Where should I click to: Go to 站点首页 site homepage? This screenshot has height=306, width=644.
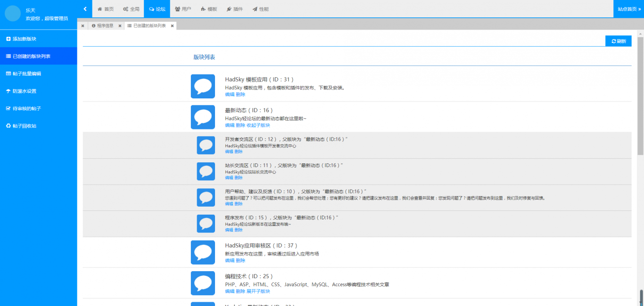pyautogui.click(x=628, y=9)
